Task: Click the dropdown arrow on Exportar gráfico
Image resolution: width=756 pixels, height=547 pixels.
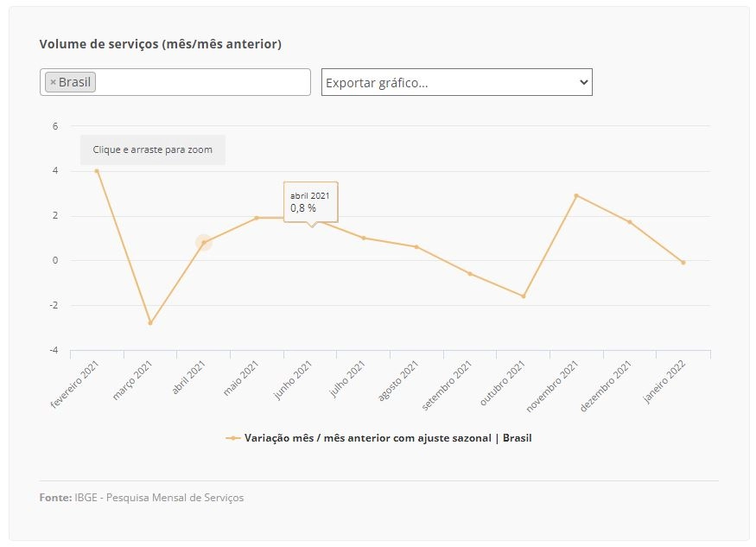Action: pos(583,82)
